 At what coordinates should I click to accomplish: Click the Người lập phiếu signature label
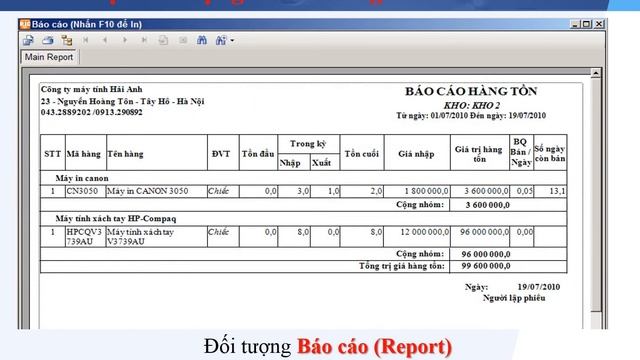click(514, 298)
